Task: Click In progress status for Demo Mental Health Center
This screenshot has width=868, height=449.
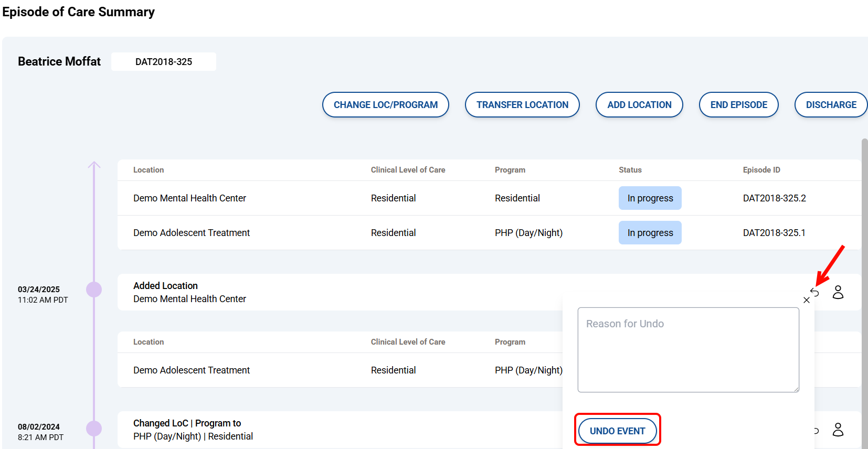Action: [x=650, y=198]
